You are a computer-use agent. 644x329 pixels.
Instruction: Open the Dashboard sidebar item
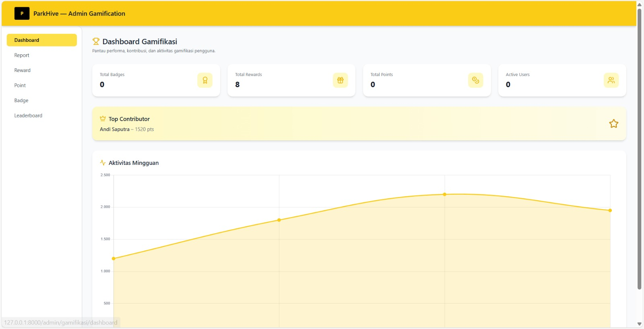42,40
